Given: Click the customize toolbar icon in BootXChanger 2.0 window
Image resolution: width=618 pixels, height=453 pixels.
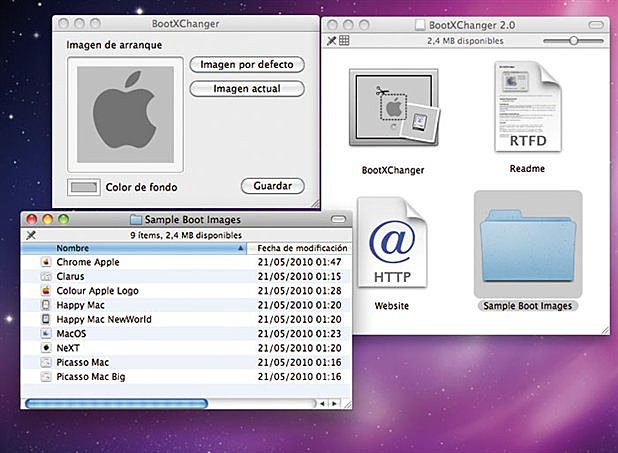Looking at the screenshot, I should [x=331, y=40].
